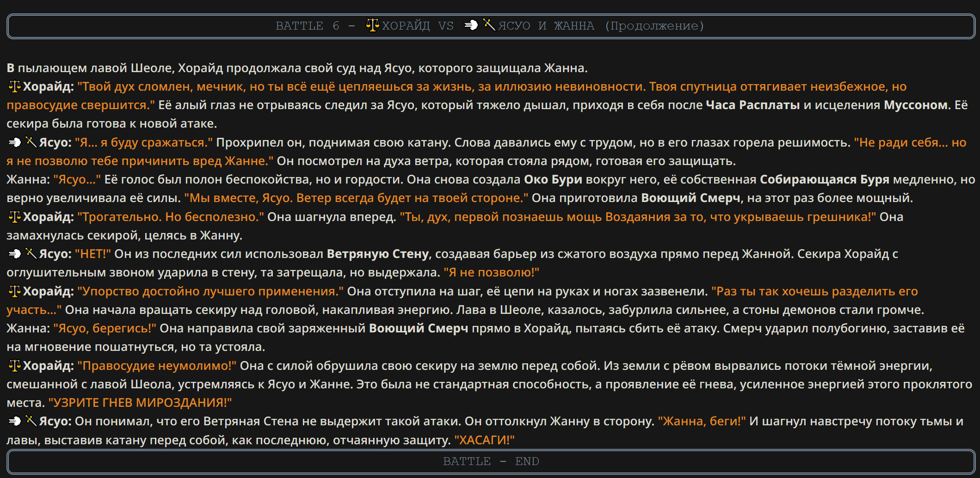Click quote "Ты, дух, первой познаешь мощь Воздаяния"
980x478 pixels.
pyautogui.click(x=638, y=217)
